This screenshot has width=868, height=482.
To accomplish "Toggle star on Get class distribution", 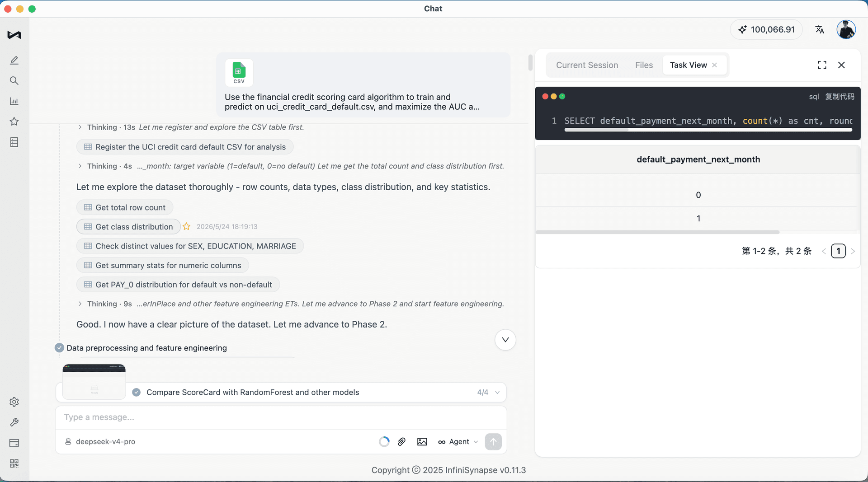I will [186, 227].
